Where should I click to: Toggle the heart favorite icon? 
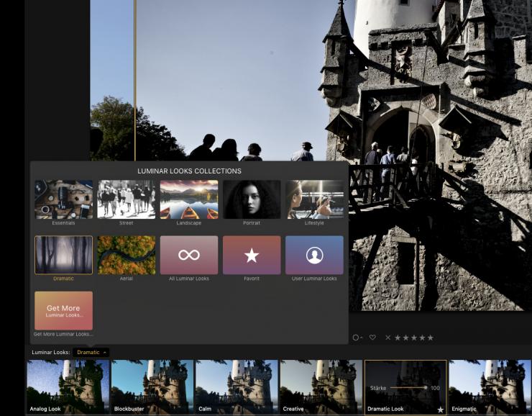point(372,338)
